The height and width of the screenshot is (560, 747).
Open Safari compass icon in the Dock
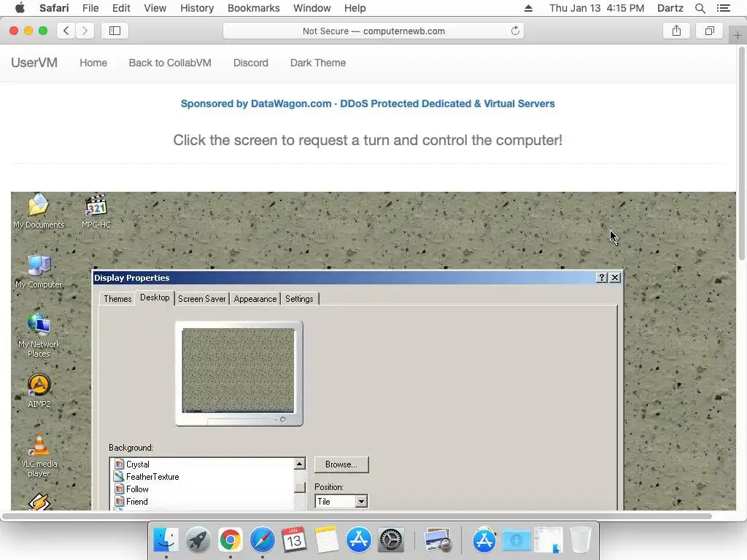pos(262,540)
